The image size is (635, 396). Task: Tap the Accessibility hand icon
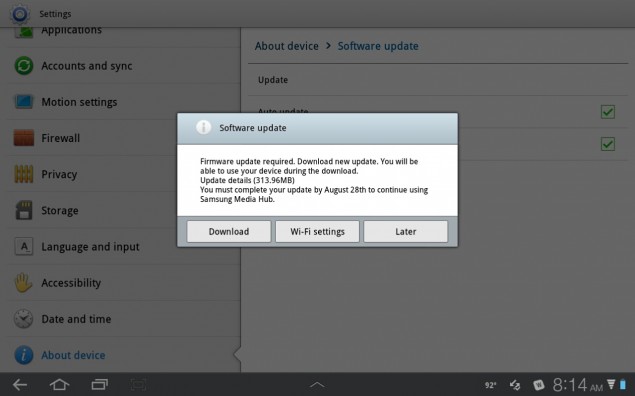click(x=23, y=283)
